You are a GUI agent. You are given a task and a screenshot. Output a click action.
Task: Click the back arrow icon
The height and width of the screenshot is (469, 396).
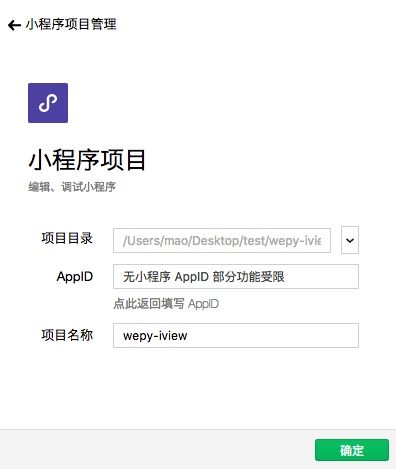tap(14, 25)
